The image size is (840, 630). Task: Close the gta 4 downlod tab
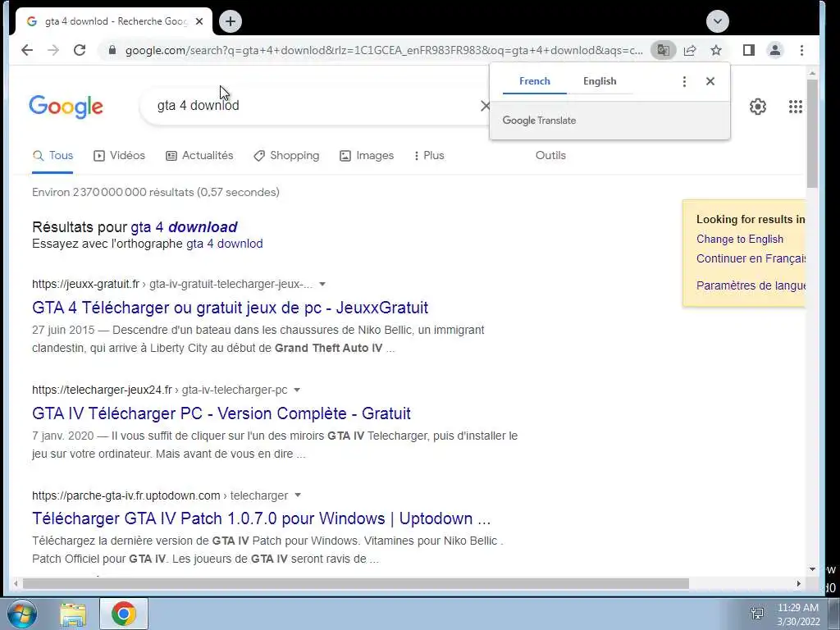pos(199,21)
